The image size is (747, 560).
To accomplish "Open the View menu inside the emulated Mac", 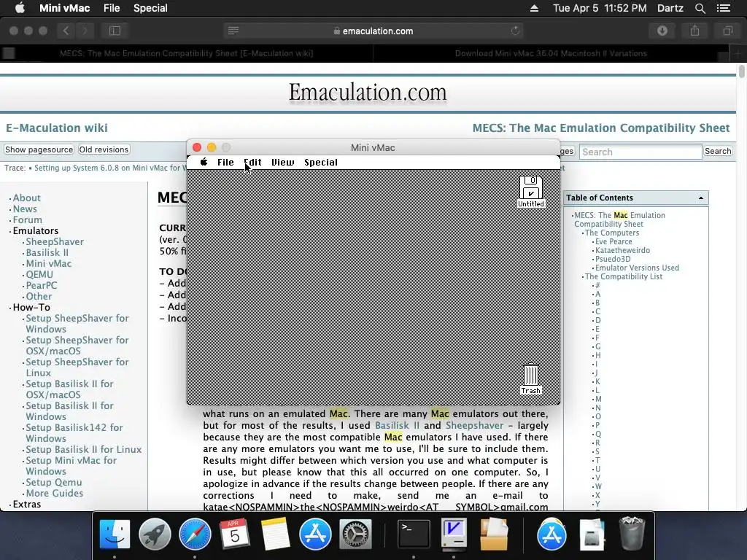I will click(x=283, y=163).
